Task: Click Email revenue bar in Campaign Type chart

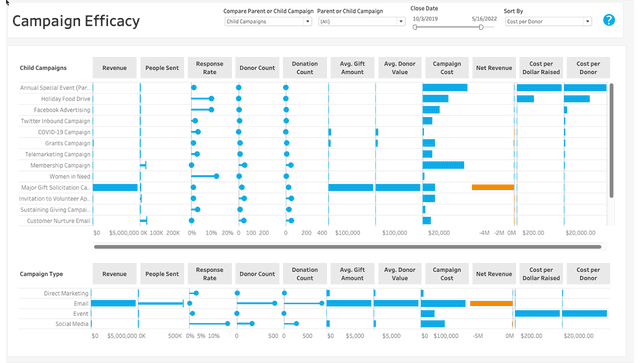Action: click(113, 303)
